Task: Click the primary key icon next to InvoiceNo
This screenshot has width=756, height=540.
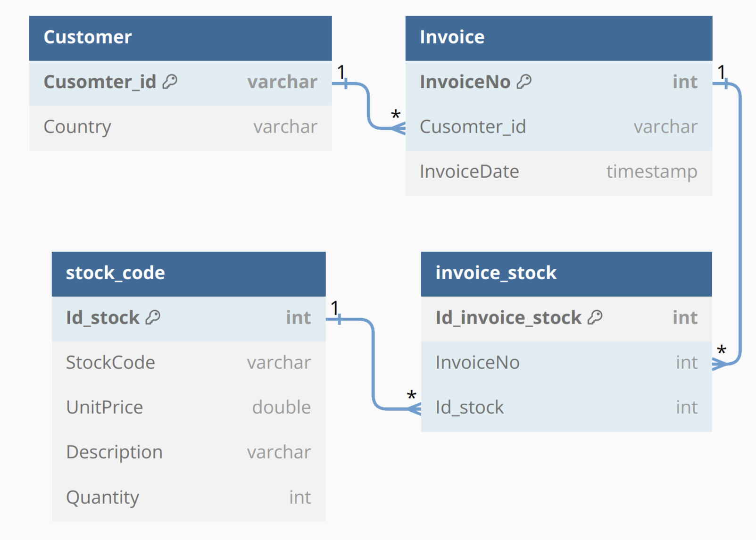Action: [x=524, y=82]
